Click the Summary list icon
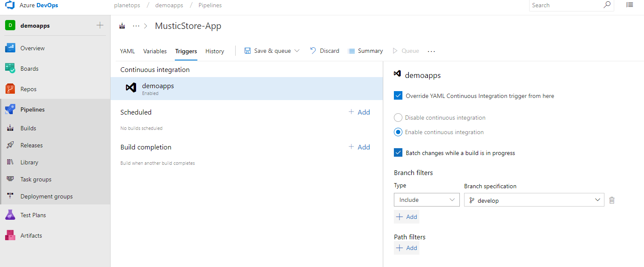The image size is (644, 267). click(351, 51)
